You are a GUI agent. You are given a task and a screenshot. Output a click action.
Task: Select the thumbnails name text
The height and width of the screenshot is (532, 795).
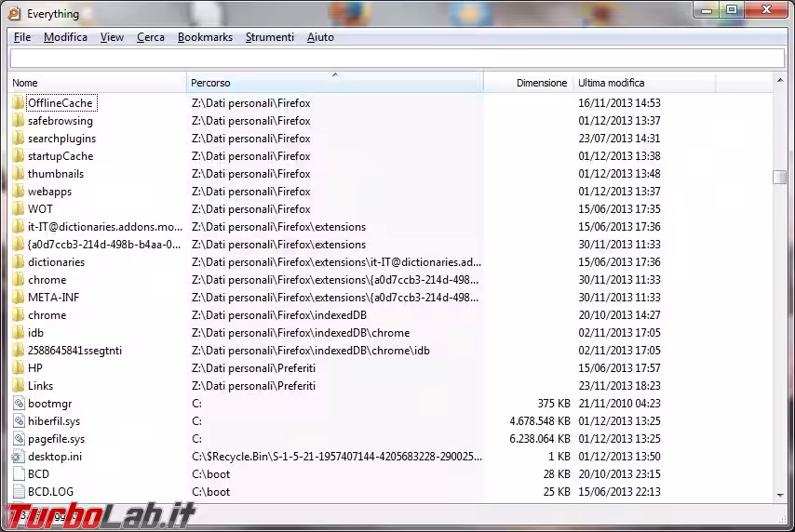click(56, 174)
